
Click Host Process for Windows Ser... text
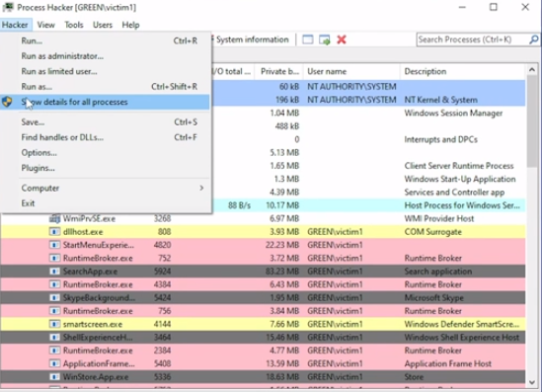click(462, 205)
